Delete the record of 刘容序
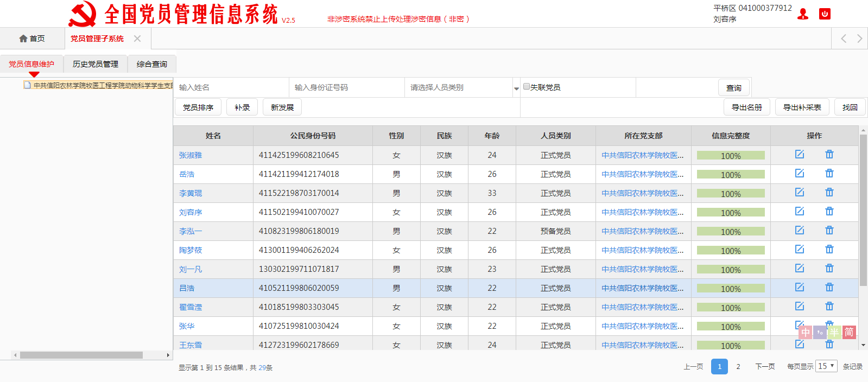This screenshot has width=868, height=382. click(x=829, y=211)
